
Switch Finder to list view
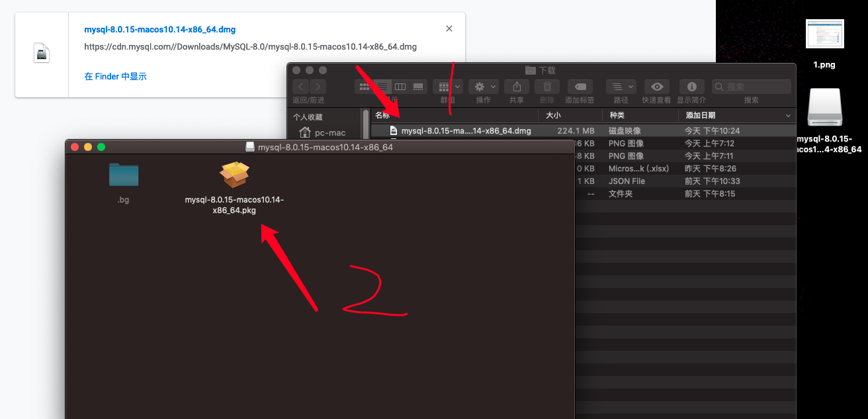point(382,87)
